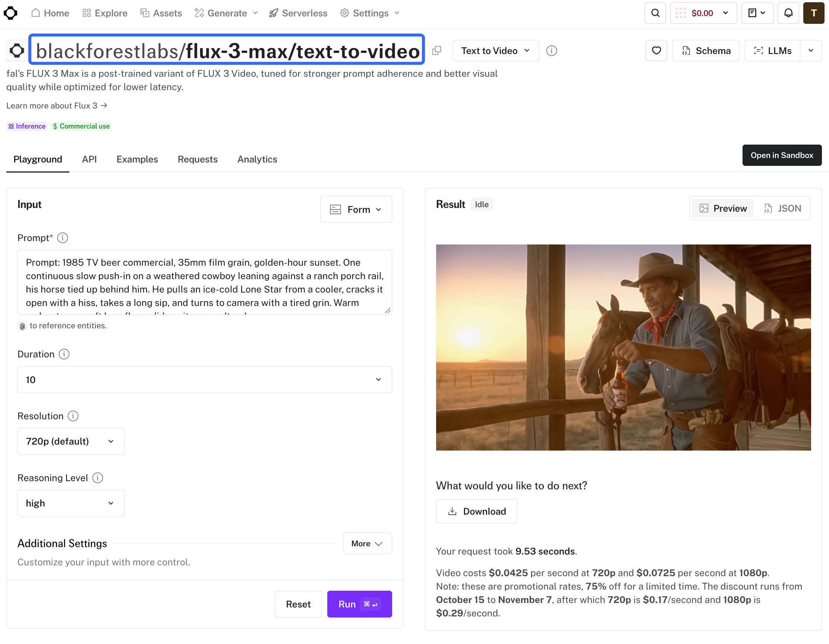Follow Learn more about Flux 3 link
Image resolution: width=829 pixels, height=644 pixels.
(57, 105)
